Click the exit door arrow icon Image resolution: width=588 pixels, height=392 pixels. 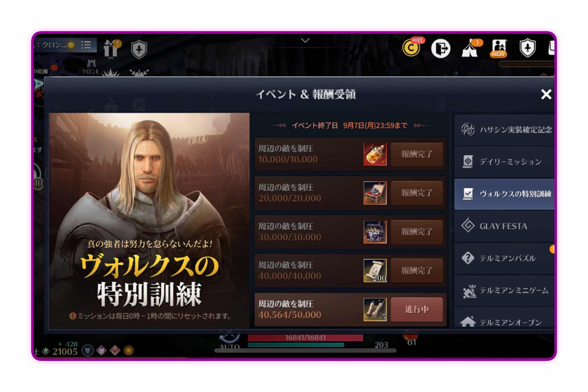coord(441,48)
